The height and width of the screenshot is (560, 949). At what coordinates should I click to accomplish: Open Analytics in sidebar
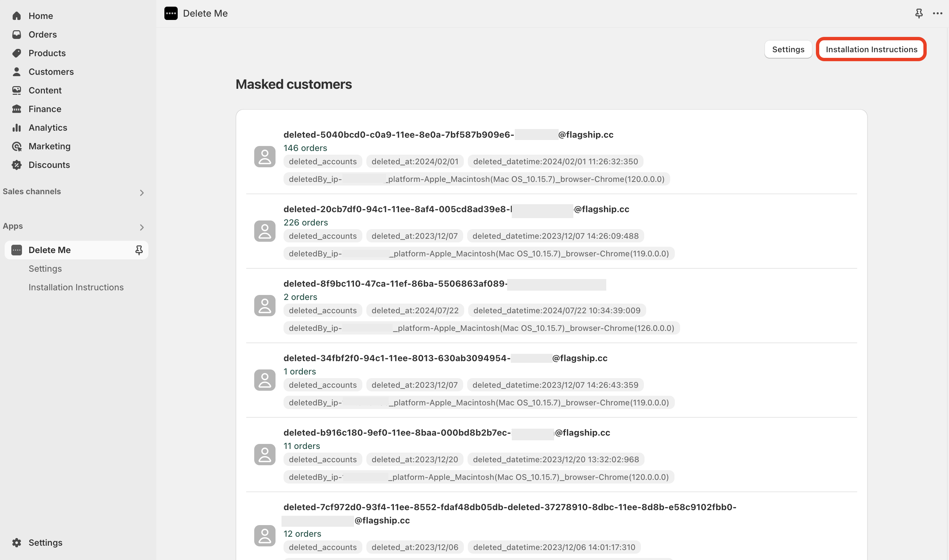click(48, 128)
